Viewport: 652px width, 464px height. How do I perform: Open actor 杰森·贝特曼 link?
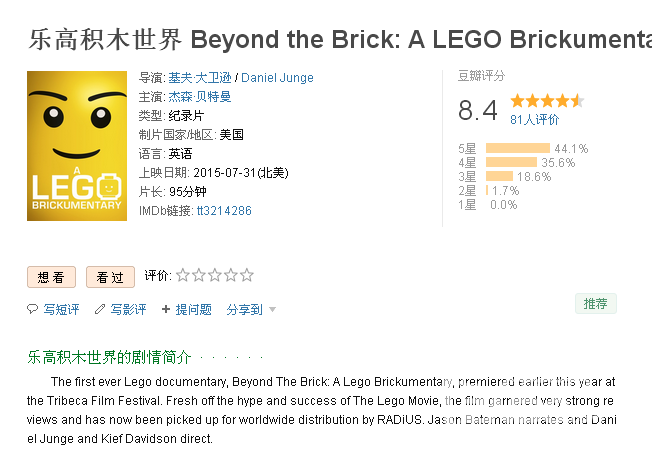pyautogui.click(x=200, y=96)
